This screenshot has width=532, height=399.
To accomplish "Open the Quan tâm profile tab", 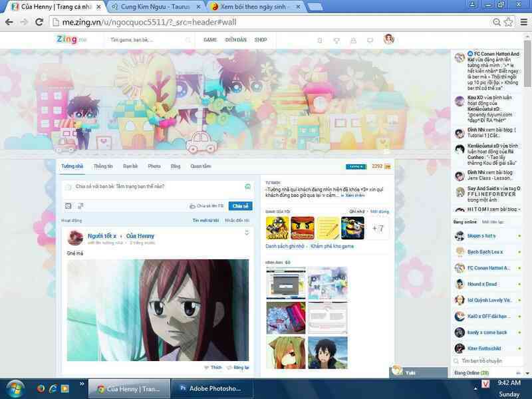I will 201,166.
